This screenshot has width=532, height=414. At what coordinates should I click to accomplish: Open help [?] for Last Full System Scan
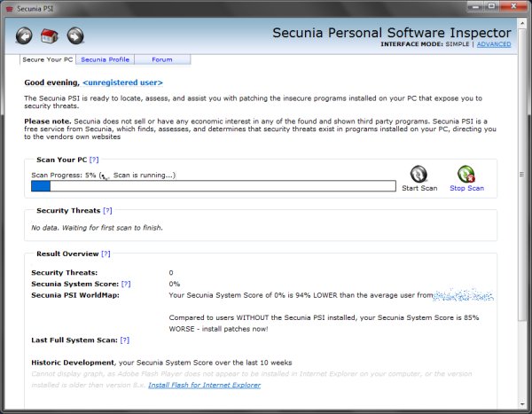tap(125, 340)
